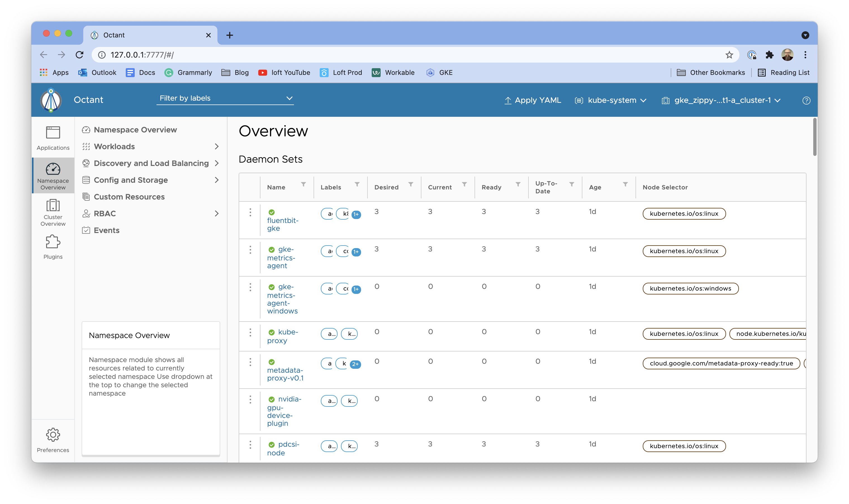Open the kube-proxy daemon set link
Viewport: 849px width, 504px height.
pyautogui.click(x=282, y=336)
